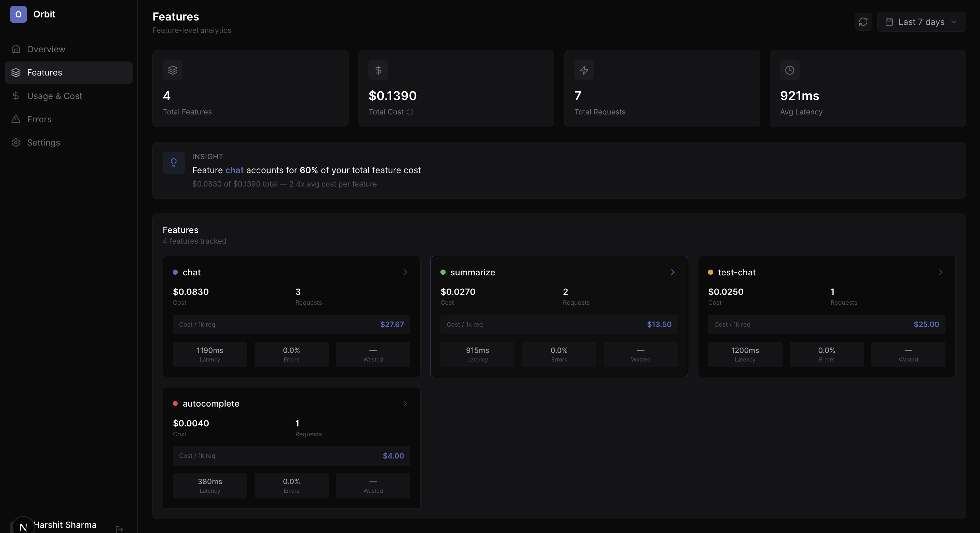980x533 pixels.
Task: Select the Overview home icon in sidebar
Action: pos(16,49)
